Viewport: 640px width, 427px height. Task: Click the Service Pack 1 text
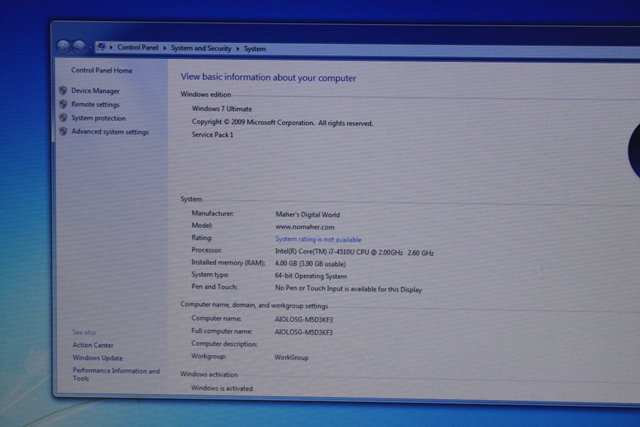(212, 134)
